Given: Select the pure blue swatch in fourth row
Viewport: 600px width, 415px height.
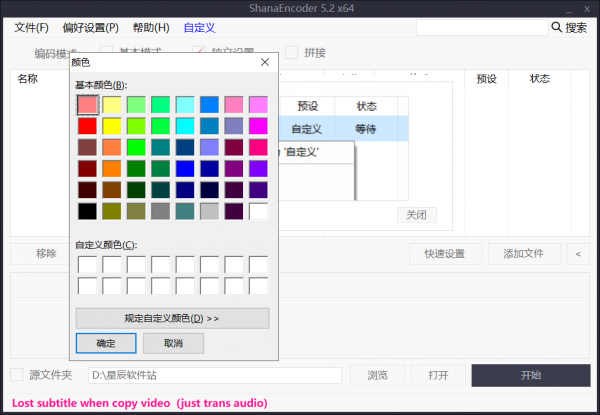Looking at the screenshot, I should tap(185, 169).
